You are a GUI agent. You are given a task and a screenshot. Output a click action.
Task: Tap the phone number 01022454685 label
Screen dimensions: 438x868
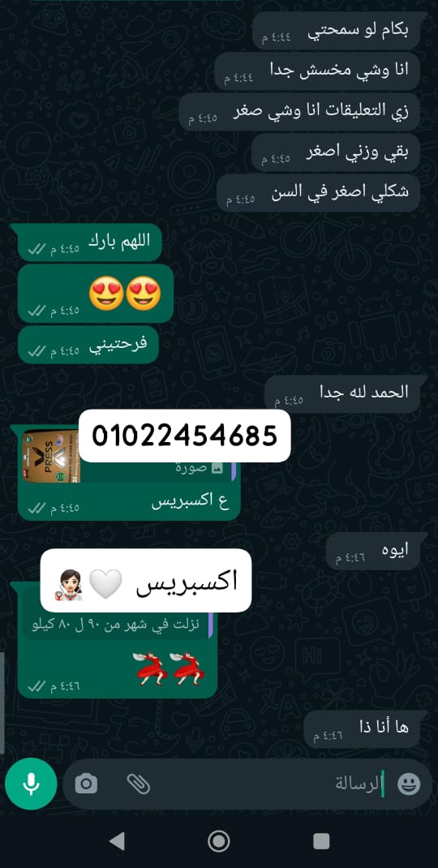(184, 436)
